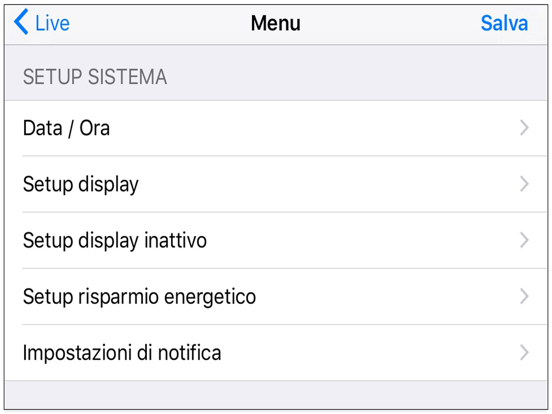This screenshot has height=414, width=552.
Task: Open Setup display inattivo label
Action: tap(115, 241)
